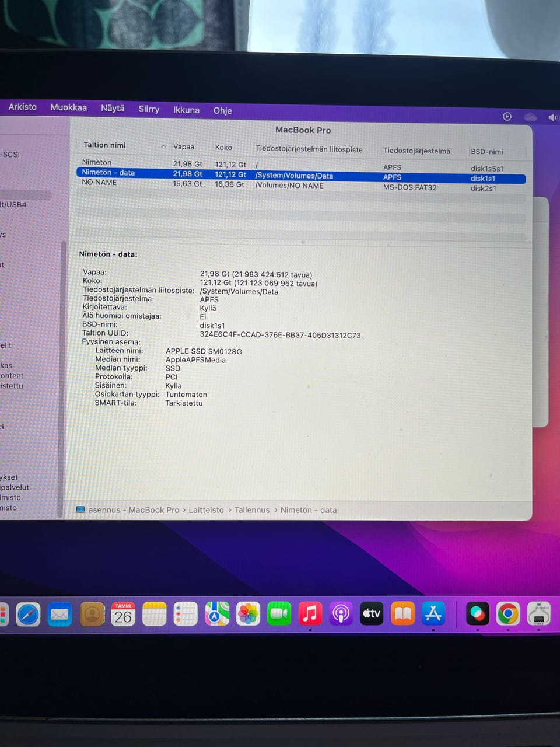Click Tallennus in the path bar
The image size is (560, 747).
coord(252,510)
